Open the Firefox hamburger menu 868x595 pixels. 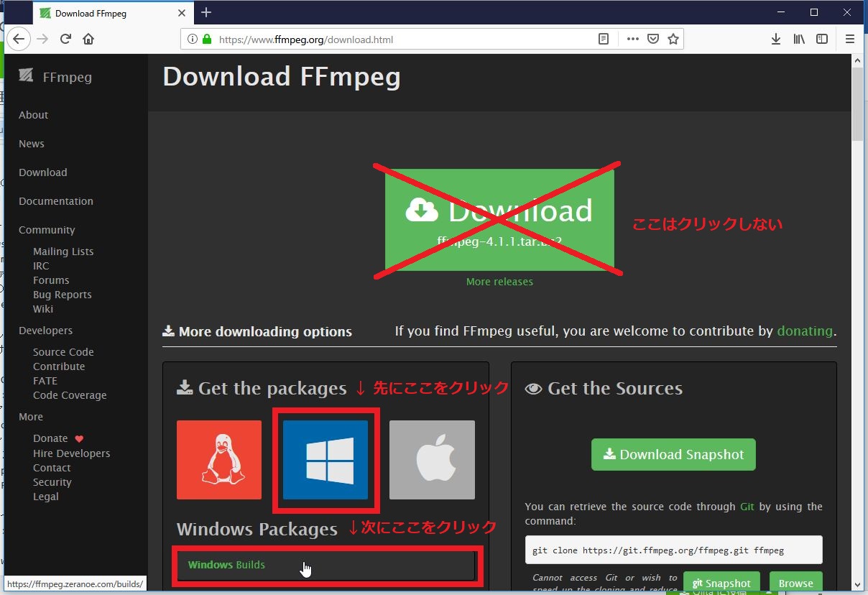[851, 39]
